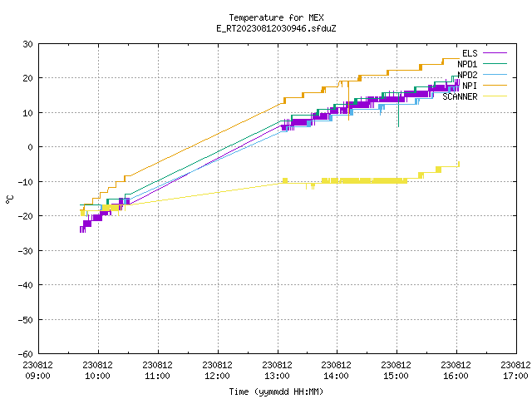Screen dimensions: 532x399
Task: Click the x-axis label 230812 12:00
Action: coord(217,371)
